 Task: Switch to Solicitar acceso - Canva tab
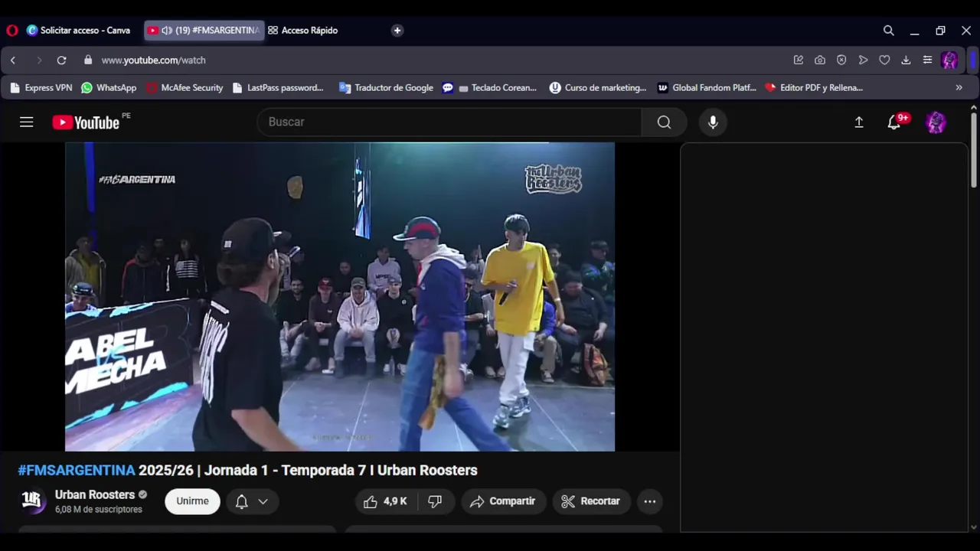80,31
